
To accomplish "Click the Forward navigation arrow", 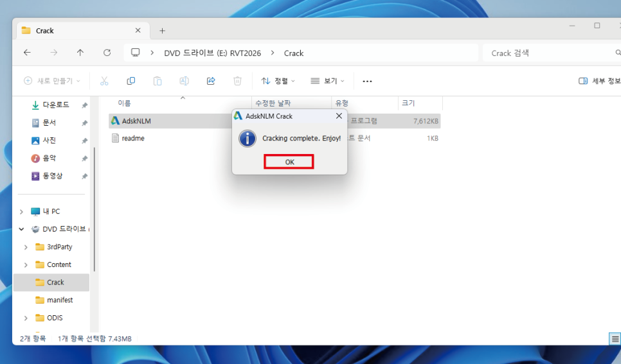I will [x=53, y=53].
